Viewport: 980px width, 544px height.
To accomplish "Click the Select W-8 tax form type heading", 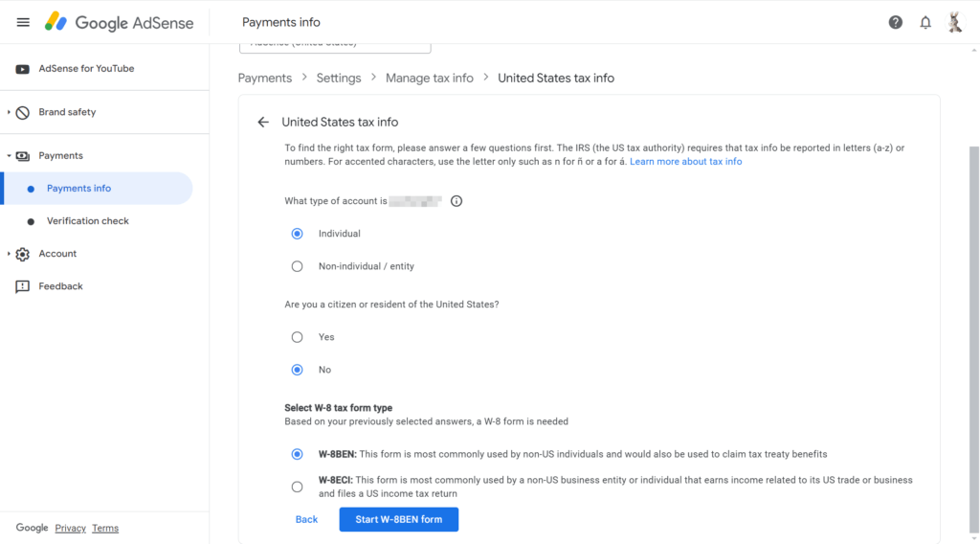I will click(x=338, y=408).
